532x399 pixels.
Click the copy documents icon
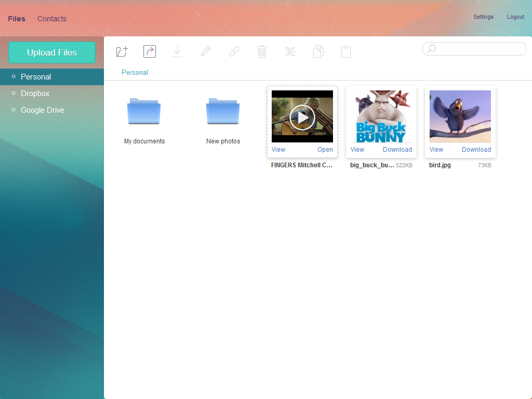(318, 51)
